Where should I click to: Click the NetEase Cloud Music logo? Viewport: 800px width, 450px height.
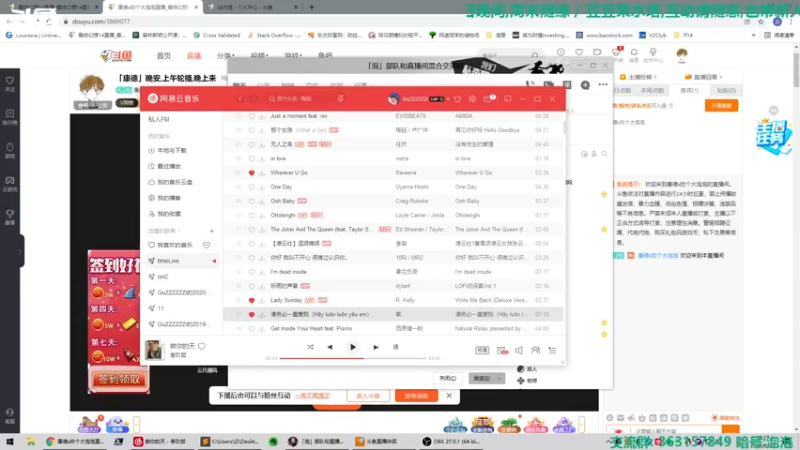click(x=174, y=98)
